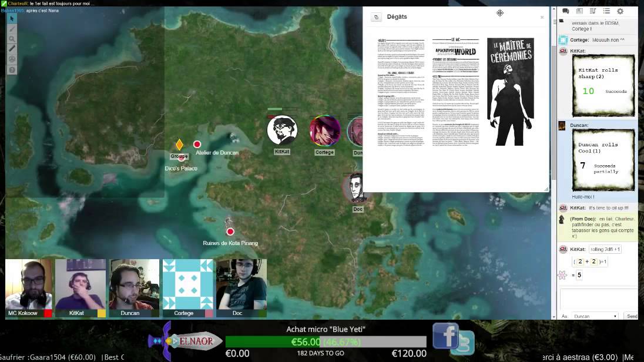
Task: Open the Journal tab
Action: click(x=579, y=11)
